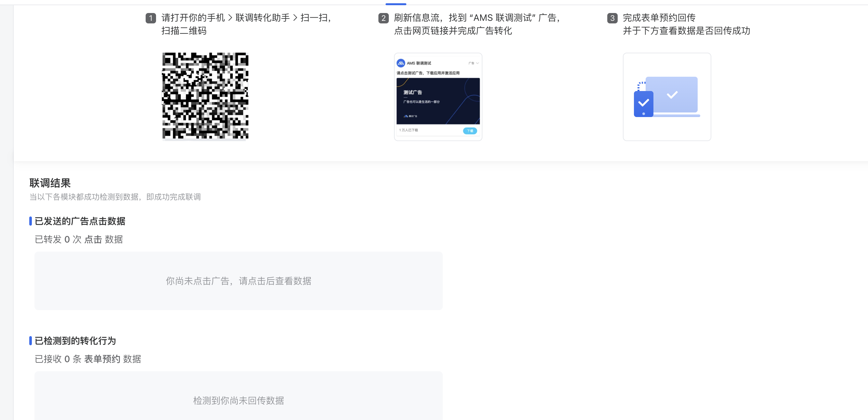Image resolution: width=868 pixels, height=420 pixels.
Task: Click step one instruction 请打开你的手机 text
Action: pos(246,18)
